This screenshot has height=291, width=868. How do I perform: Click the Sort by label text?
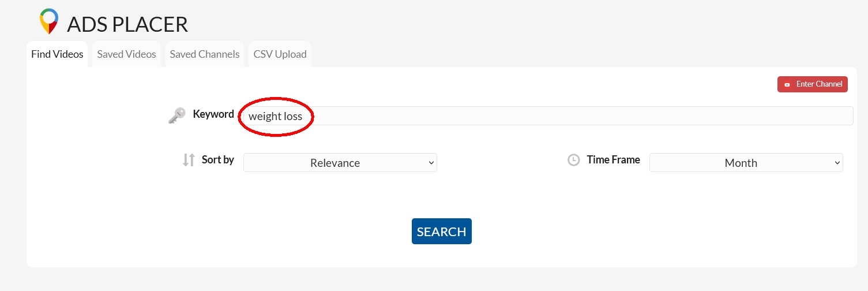(x=218, y=160)
